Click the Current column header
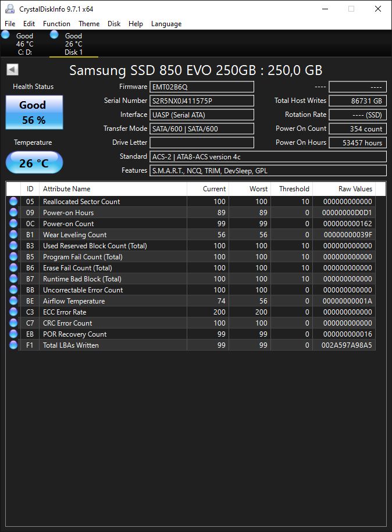Image resolution: width=392 pixels, height=532 pixels. (208, 189)
